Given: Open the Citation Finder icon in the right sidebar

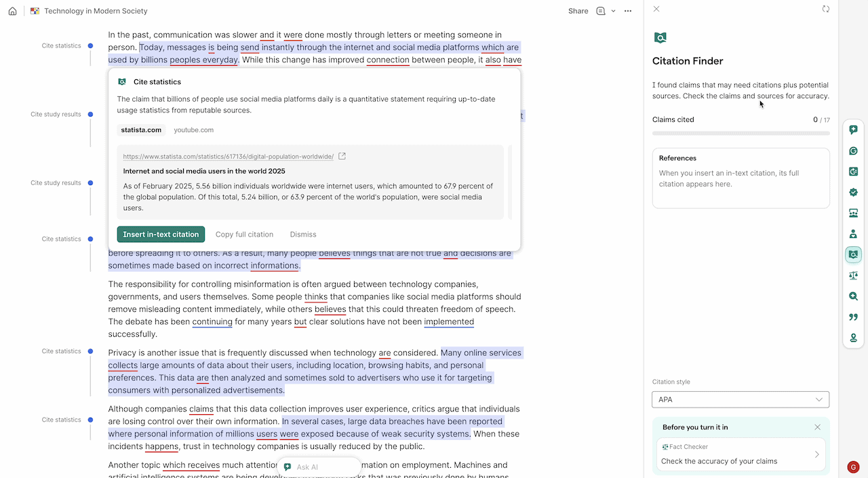Looking at the screenshot, I should (853, 254).
